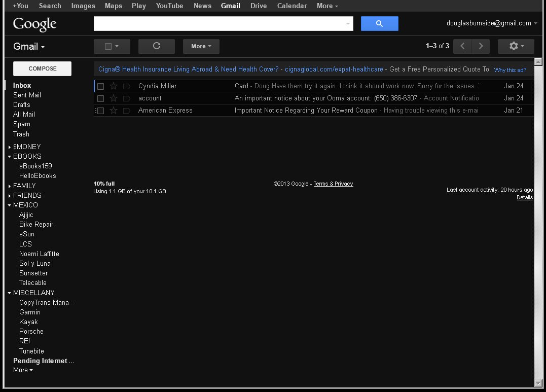Click the scrollbar down arrow
Screen dimensions: 546x392
point(538,383)
